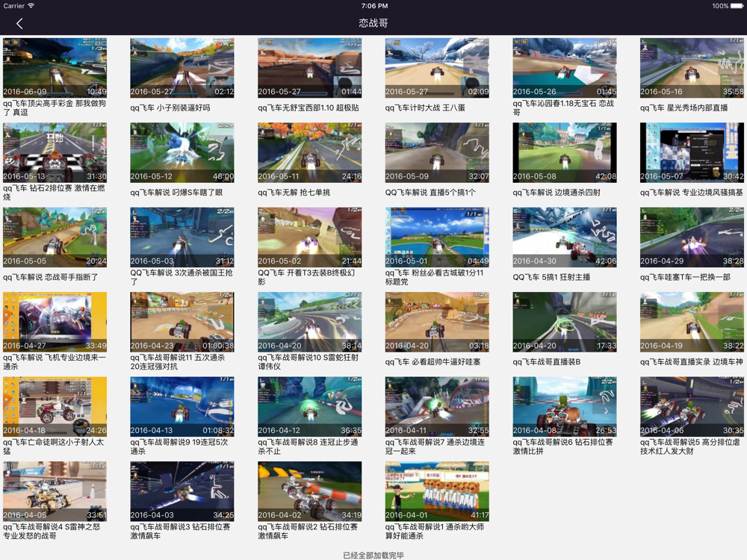Open video thumbnail dated 2016-04-02
Screen dimensions: 747x560
310,491
